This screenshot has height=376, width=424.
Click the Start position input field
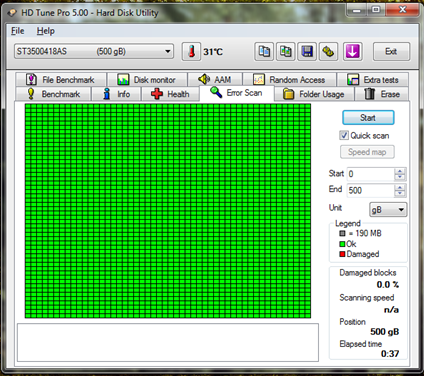tap(370, 174)
